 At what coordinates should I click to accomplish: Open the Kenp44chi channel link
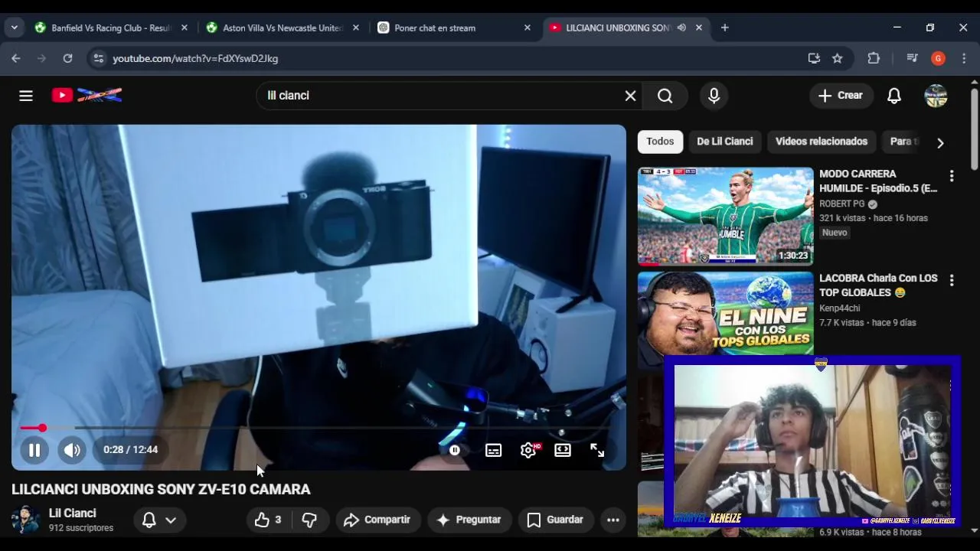(840, 308)
